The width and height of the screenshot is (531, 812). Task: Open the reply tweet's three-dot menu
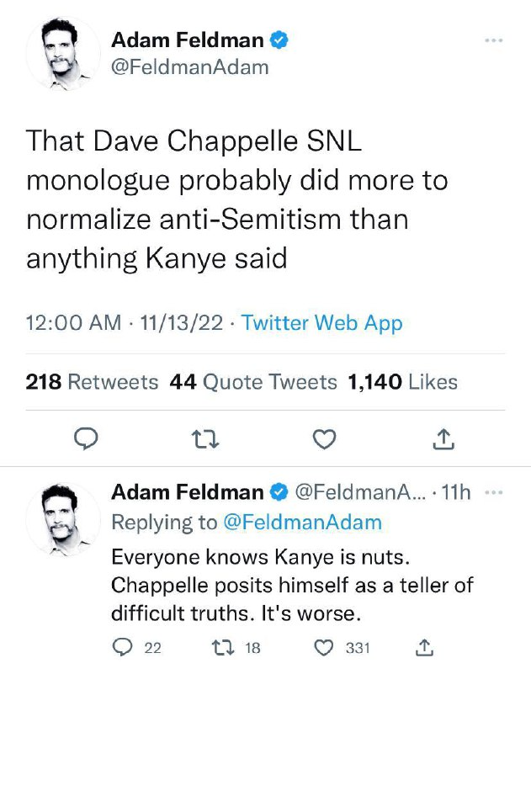496,493
